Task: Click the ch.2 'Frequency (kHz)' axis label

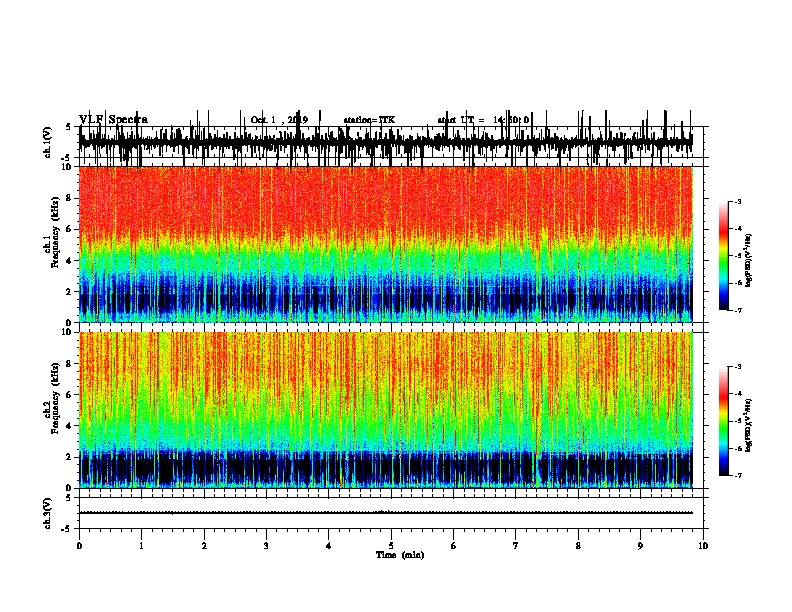Action: 55,398
